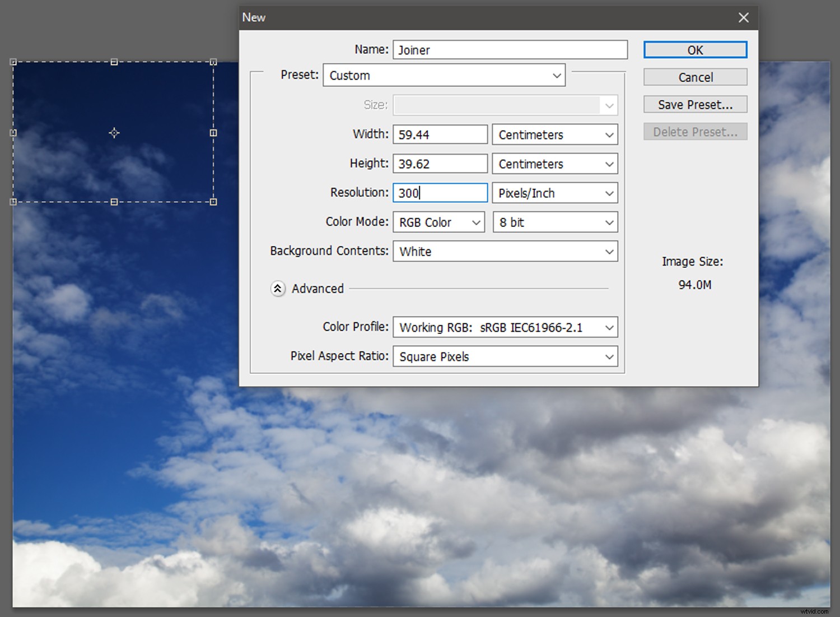Cancel the New document dialog

(694, 77)
